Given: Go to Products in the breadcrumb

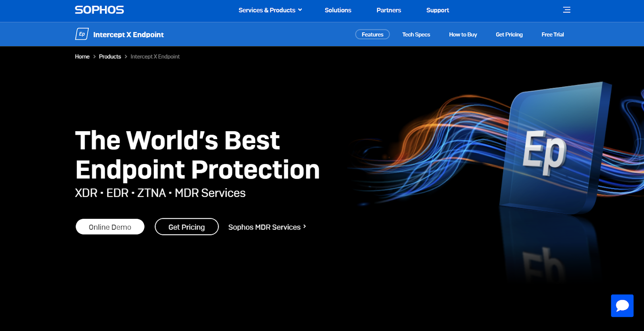Looking at the screenshot, I should (110, 57).
